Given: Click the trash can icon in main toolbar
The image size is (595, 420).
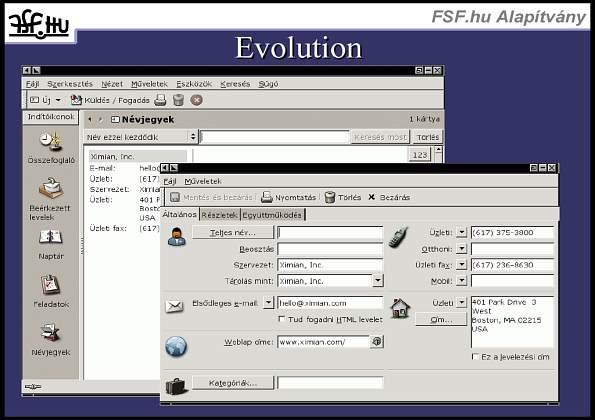Looking at the screenshot, I should coord(178,100).
